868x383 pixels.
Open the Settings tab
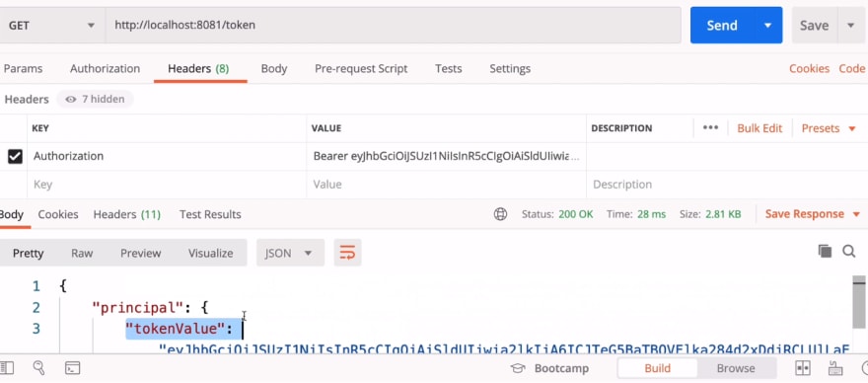tap(510, 69)
